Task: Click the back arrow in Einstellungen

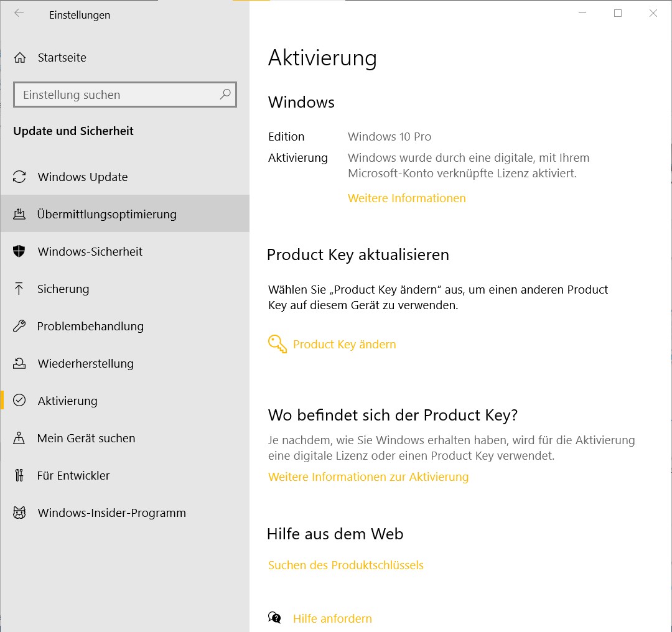Action: pyautogui.click(x=19, y=13)
